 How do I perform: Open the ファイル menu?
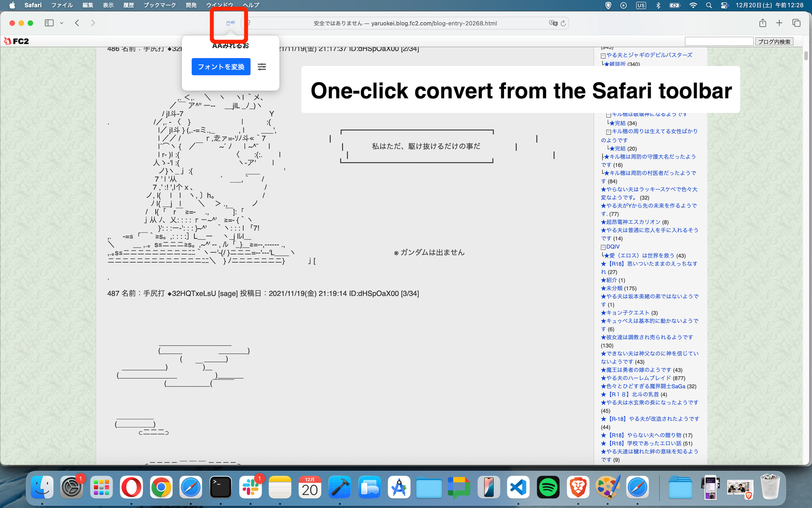pos(62,5)
